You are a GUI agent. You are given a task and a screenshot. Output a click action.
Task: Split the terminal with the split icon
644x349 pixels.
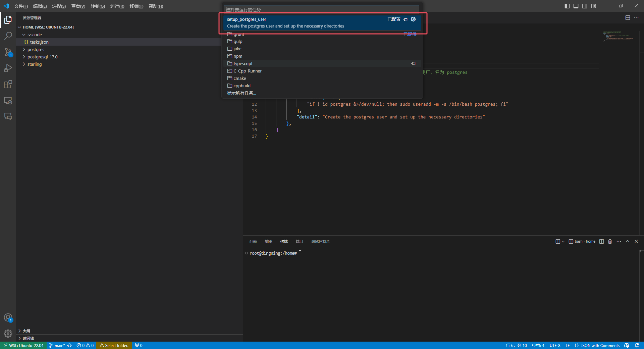pyautogui.click(x=602, y=241)
